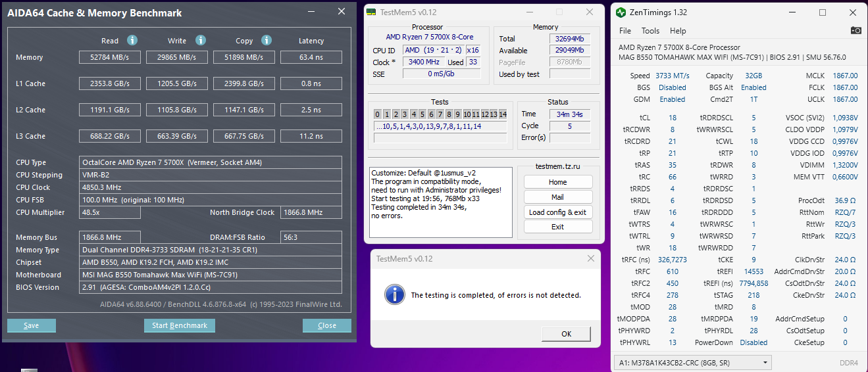
Task: Click the VDIMM value 1,3200V
Action: coord(844,165)
